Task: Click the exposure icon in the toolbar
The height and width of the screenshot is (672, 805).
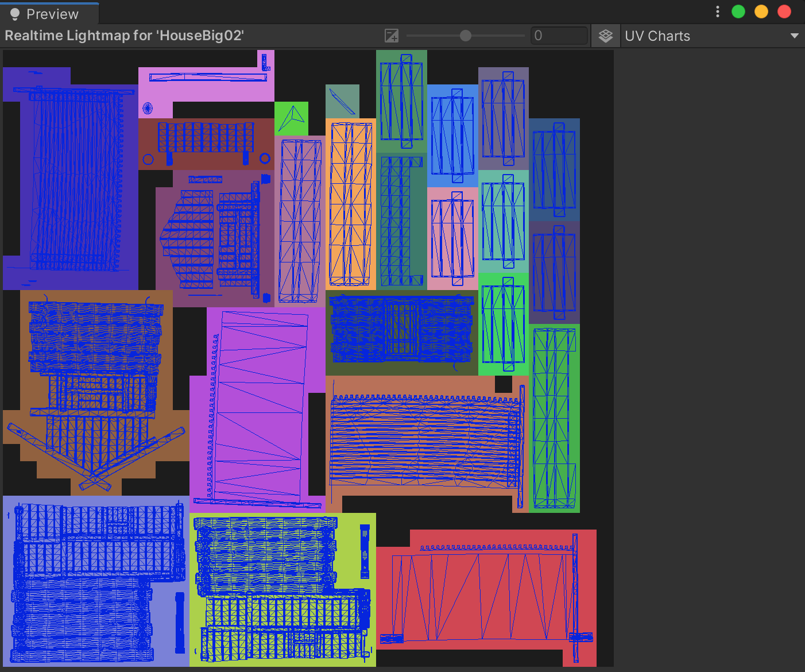Action: 392,36
